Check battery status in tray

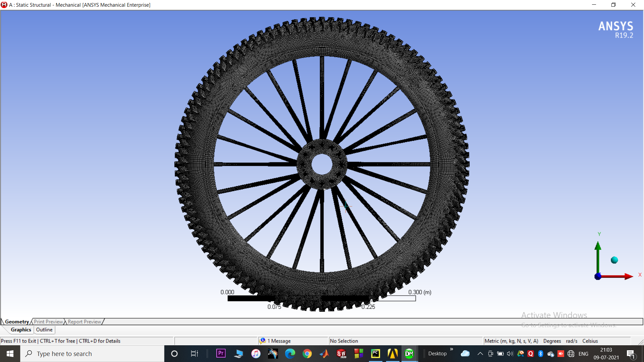coord(500,354)
